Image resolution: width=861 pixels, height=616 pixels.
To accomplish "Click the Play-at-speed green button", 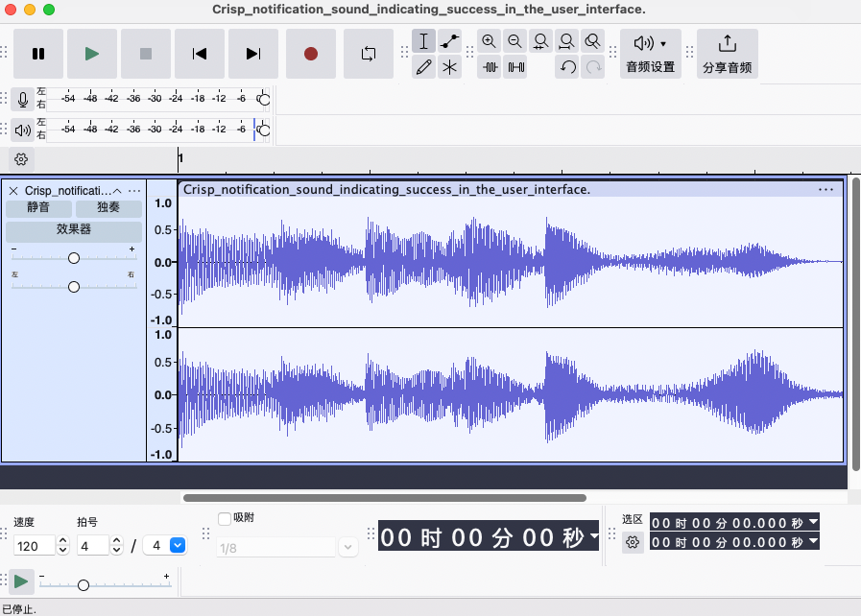I will click(21, 581).
